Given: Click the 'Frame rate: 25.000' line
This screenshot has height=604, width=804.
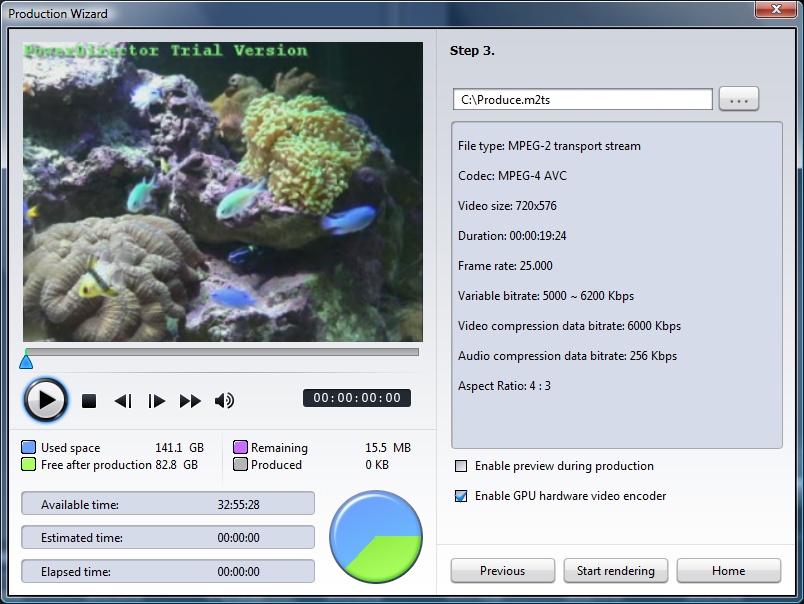Looking at the screenshot, I should 505,266.
